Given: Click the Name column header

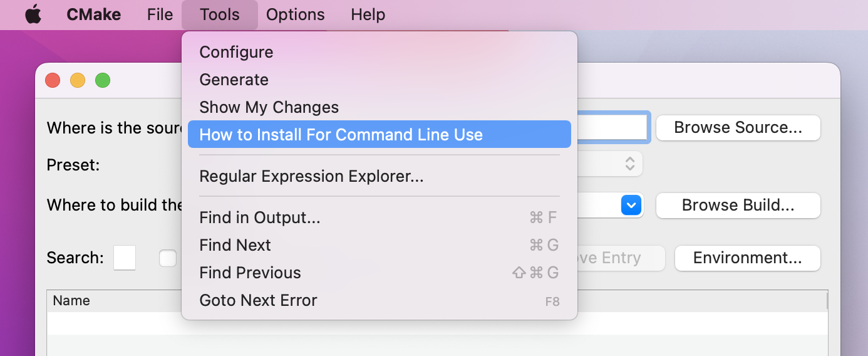Looking at the screenshot, I should click(x=71, y=301).
